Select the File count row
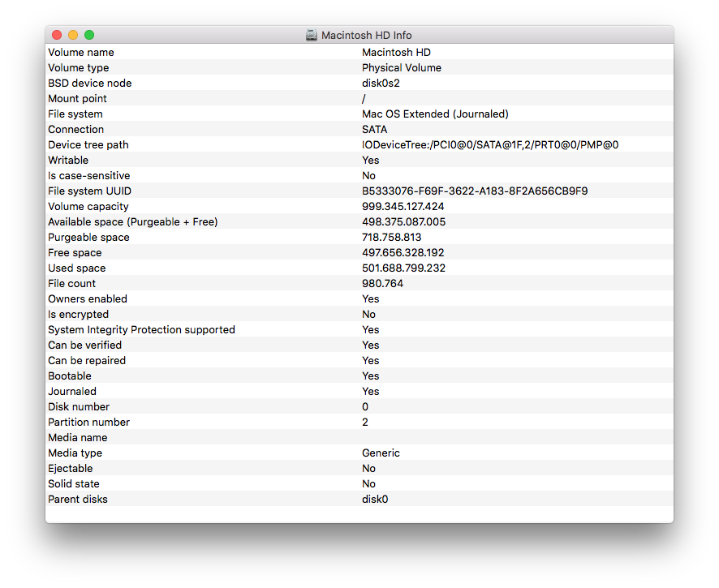The width and height of the screenshot is (719, 588). coord(359,284)
